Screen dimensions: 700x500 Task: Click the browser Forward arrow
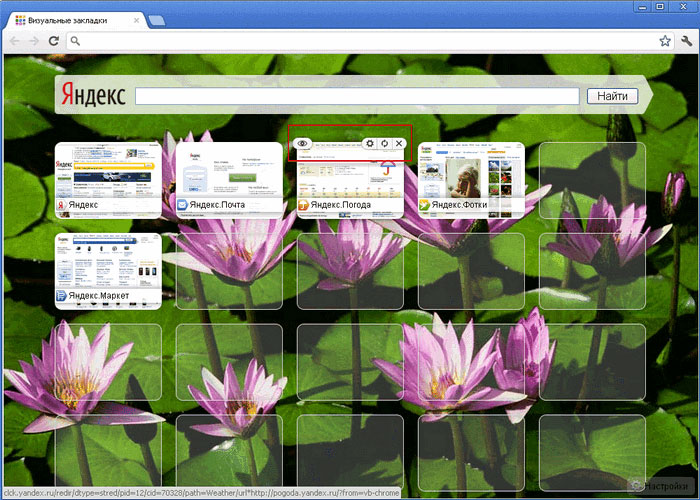[x=35, y=41]
